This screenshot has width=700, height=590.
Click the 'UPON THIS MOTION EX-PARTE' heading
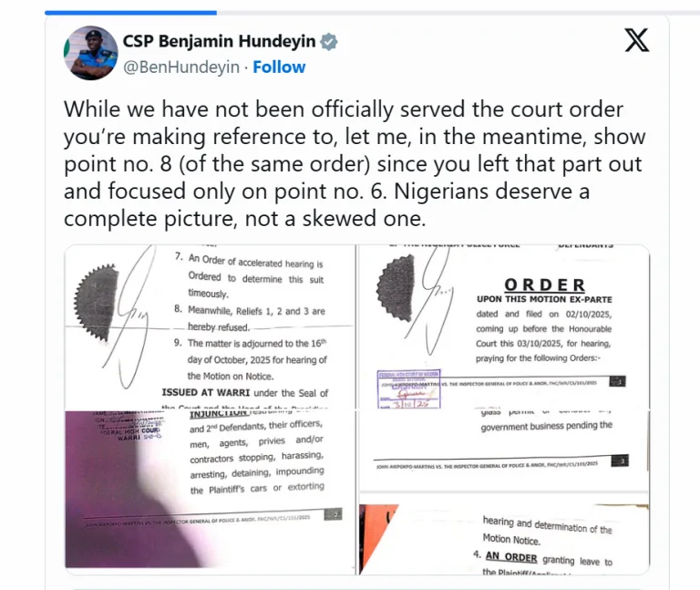click(544, 299)
